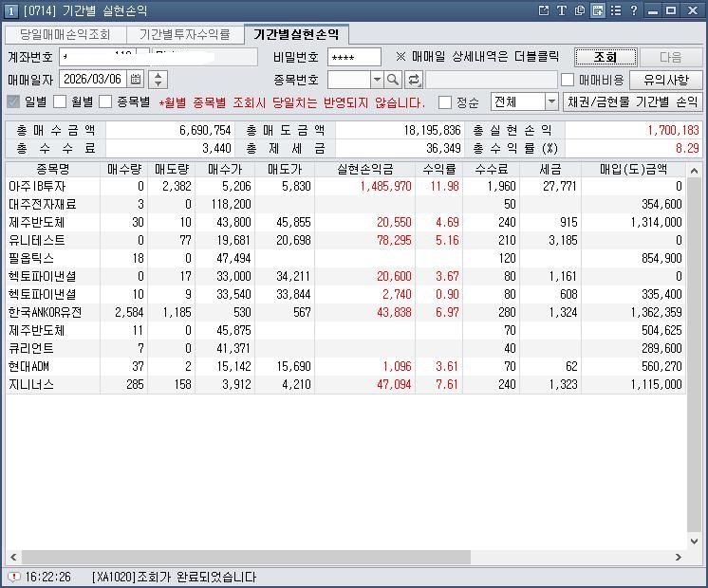Click the 종목명 column header
This screenshot has width=708, height=588.
tap(53, 169)
